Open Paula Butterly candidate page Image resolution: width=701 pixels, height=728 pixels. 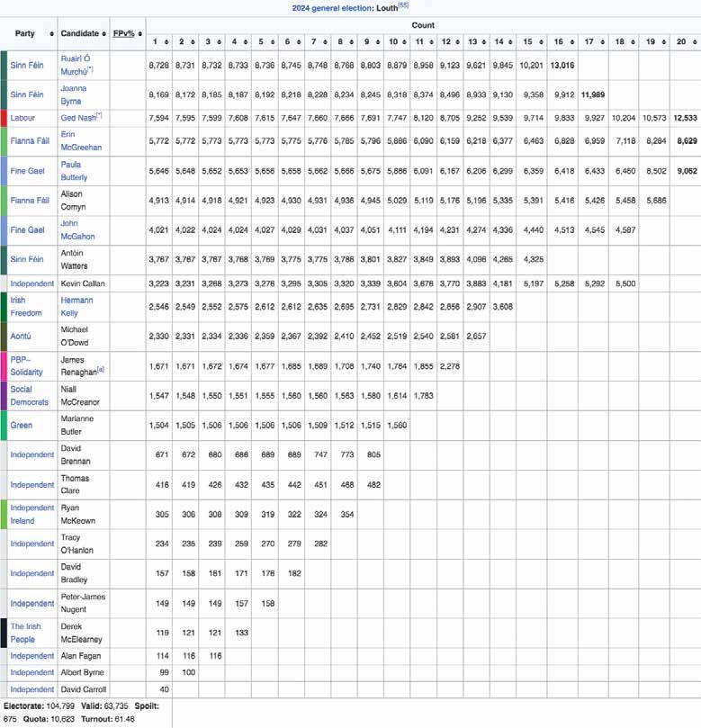click(74, 171)
